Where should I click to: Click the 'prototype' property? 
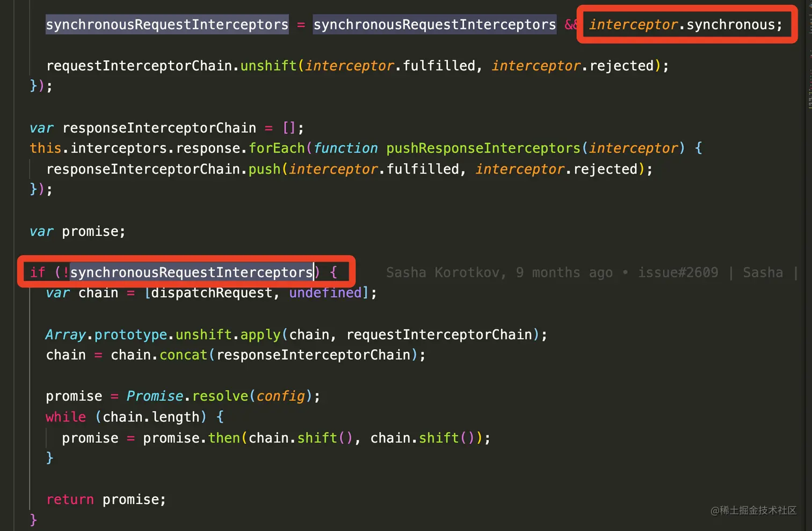131,335
